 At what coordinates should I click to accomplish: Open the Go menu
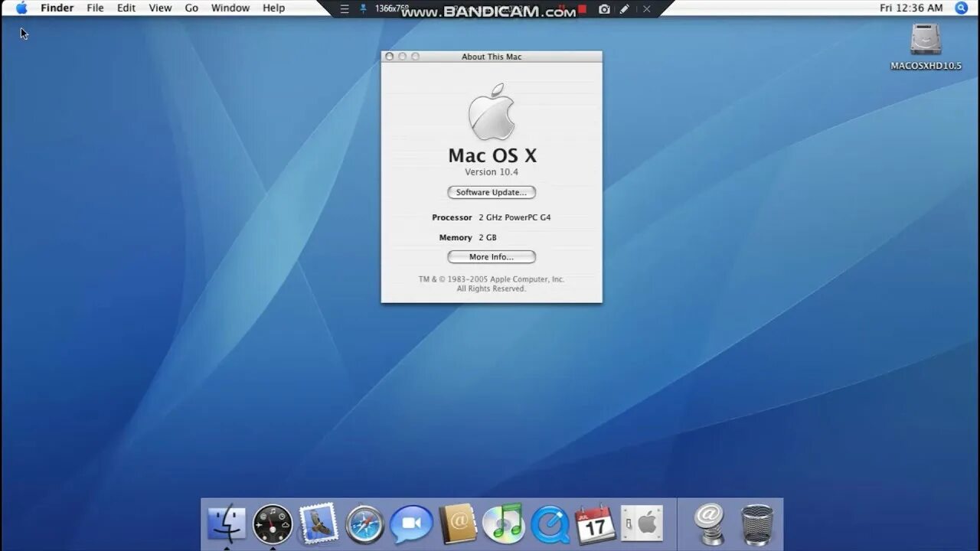point(191,8)
